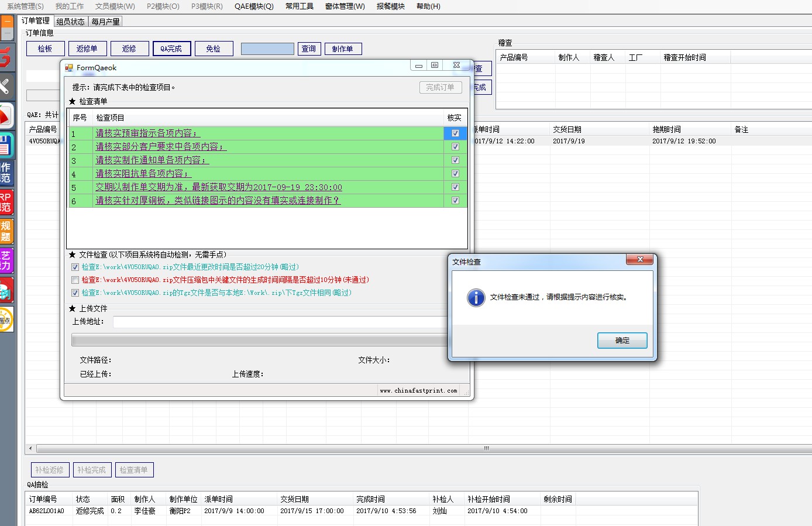812x526 pixels.
Task: Close the FormQaeok window
Action: (456, 66)
